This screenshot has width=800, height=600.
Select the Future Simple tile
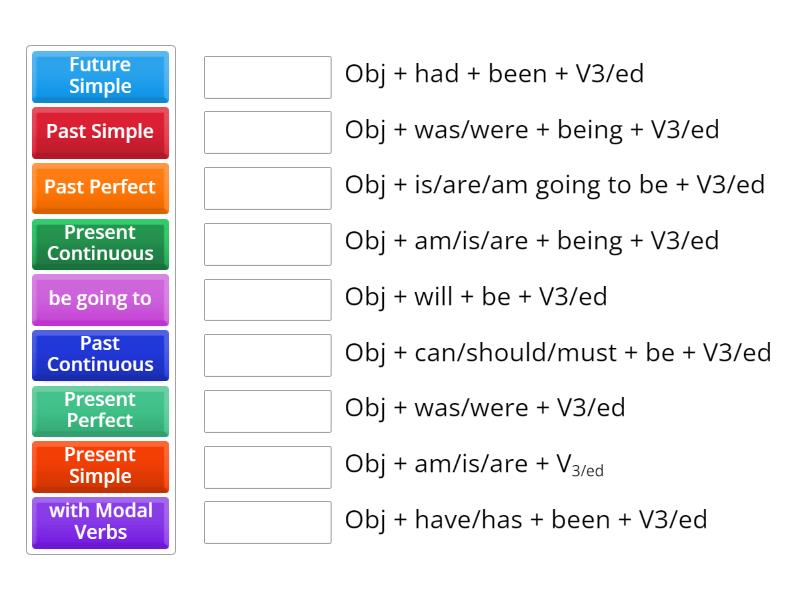tap(99, 76)
